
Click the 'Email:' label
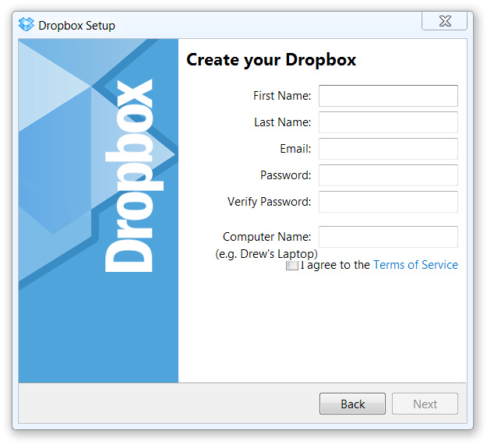click(295, 149)
